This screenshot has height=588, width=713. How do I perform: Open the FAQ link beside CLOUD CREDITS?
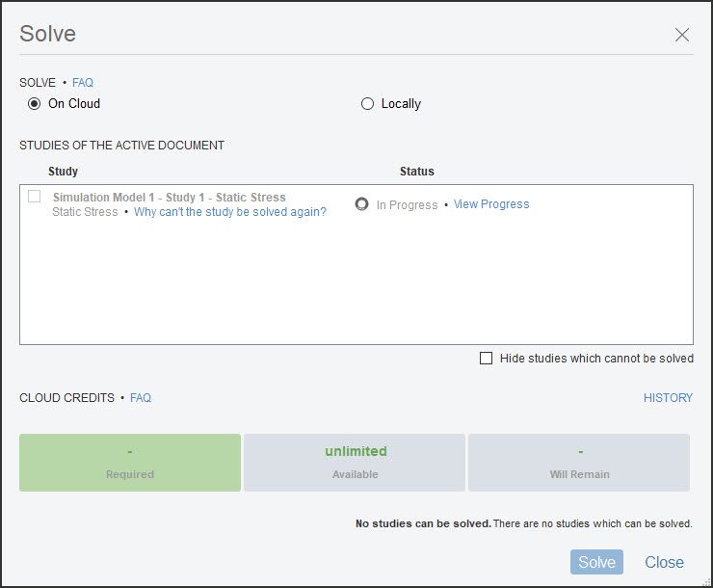click(141, 398)
